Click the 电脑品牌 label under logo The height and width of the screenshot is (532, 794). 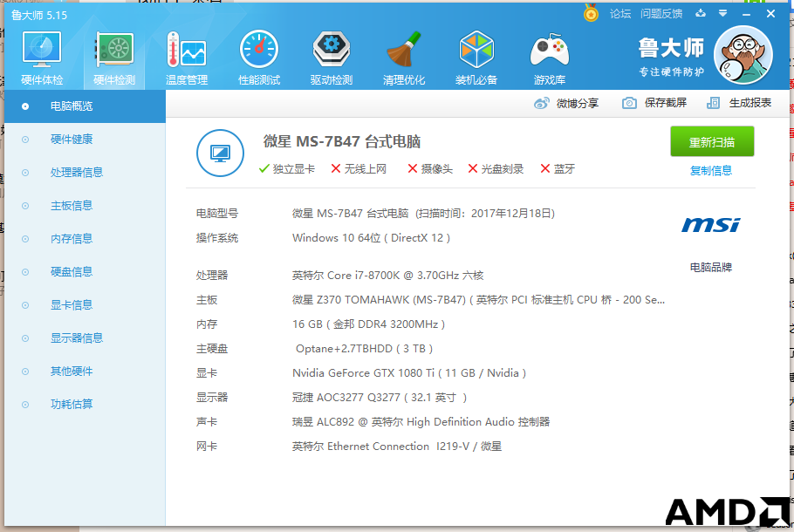[x=711, y=267]
